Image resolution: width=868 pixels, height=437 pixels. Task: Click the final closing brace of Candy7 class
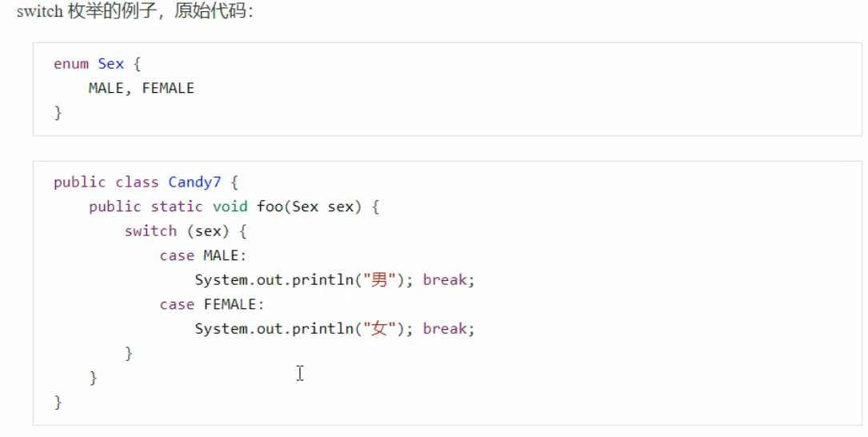point(58,402)
